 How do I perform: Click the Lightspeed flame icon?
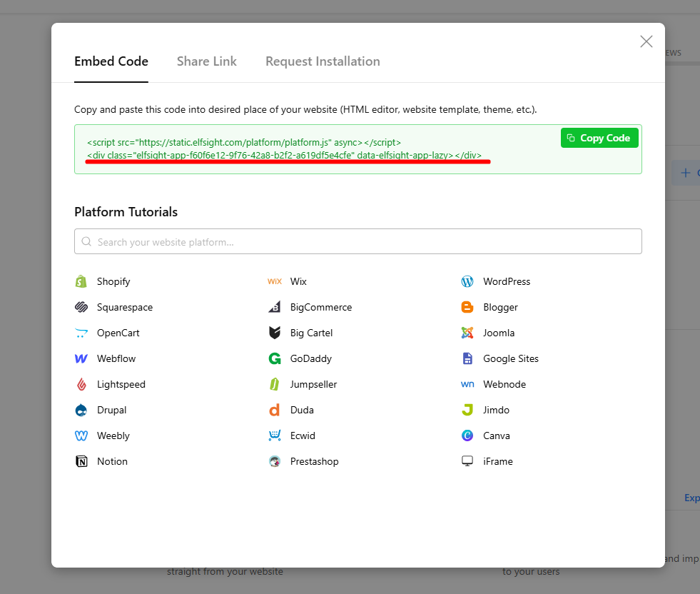point(81,384)
